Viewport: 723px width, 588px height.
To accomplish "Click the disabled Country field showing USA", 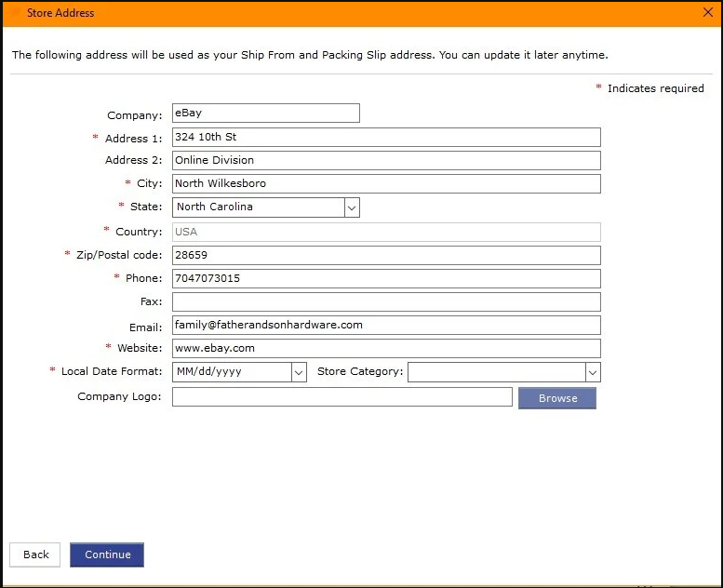I will pyautogui.click(x=386, y=233).
